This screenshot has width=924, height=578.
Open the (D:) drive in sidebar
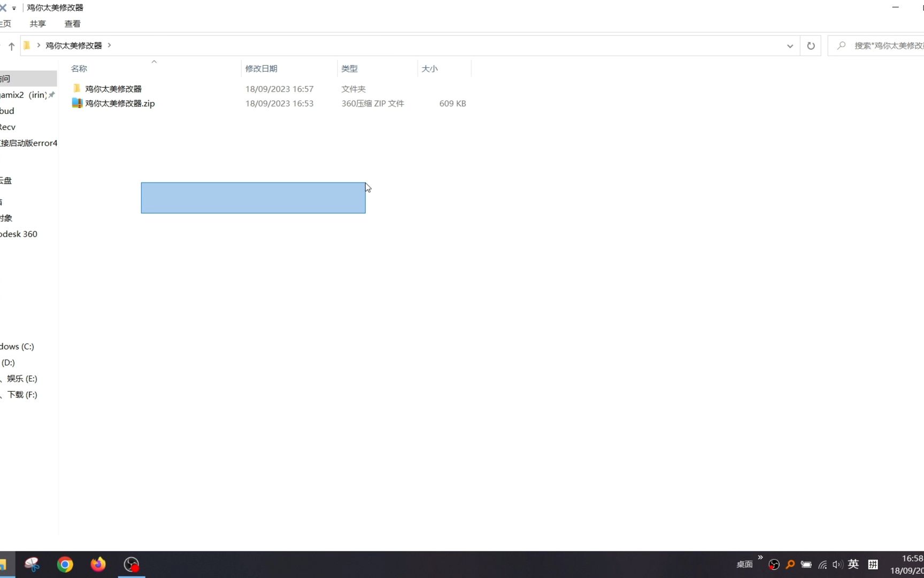coord(8,362)
